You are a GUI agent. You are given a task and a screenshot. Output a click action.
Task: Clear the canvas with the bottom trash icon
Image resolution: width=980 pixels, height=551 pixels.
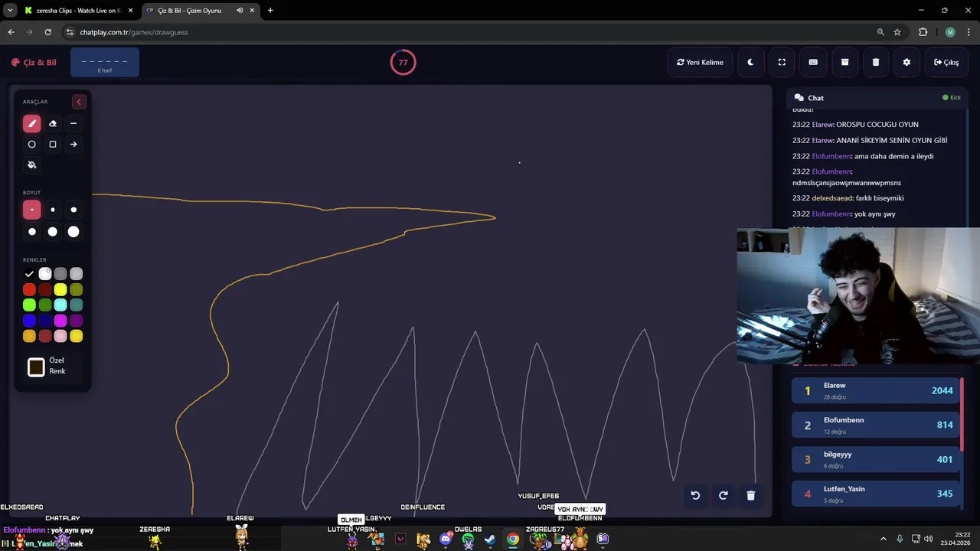coord(750,495)
